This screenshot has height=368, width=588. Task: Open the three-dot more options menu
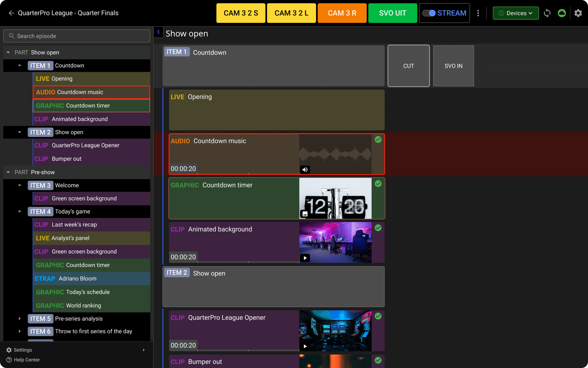478,13
